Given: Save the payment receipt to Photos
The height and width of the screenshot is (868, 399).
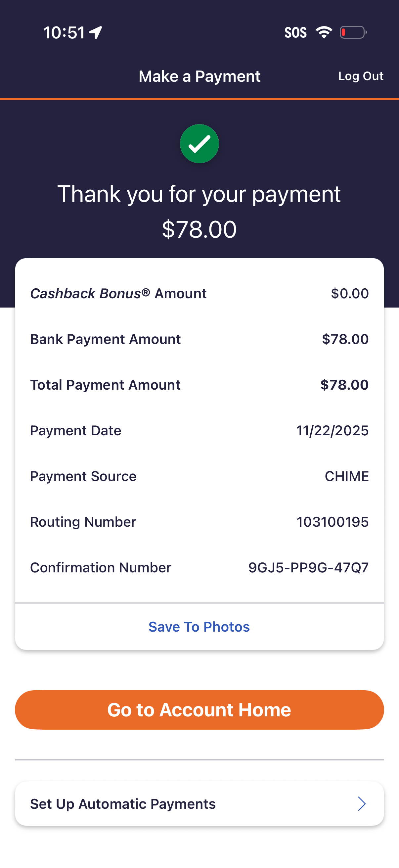Looking at the screenshot, I should (x=199, y=627).
